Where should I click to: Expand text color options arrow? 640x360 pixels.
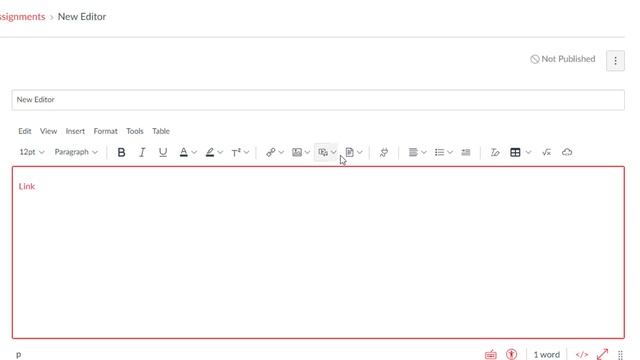(194, 152)
